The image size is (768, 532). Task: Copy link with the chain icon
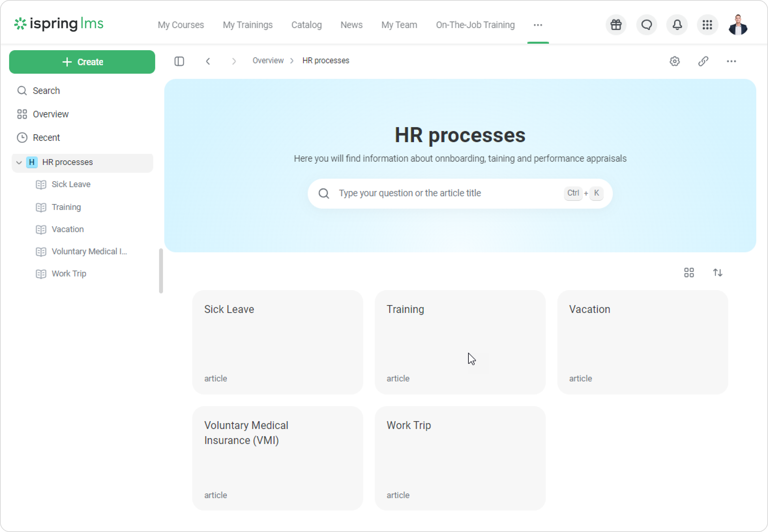[x=703, y=61]
